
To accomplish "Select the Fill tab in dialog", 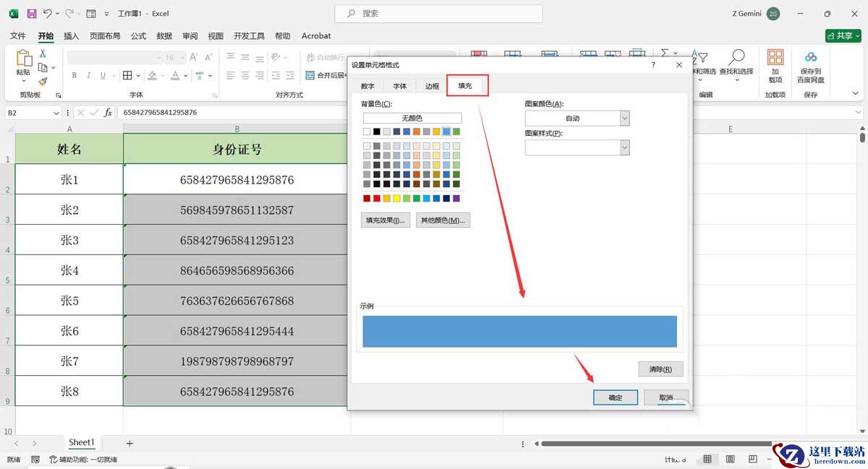I will 465,86.
